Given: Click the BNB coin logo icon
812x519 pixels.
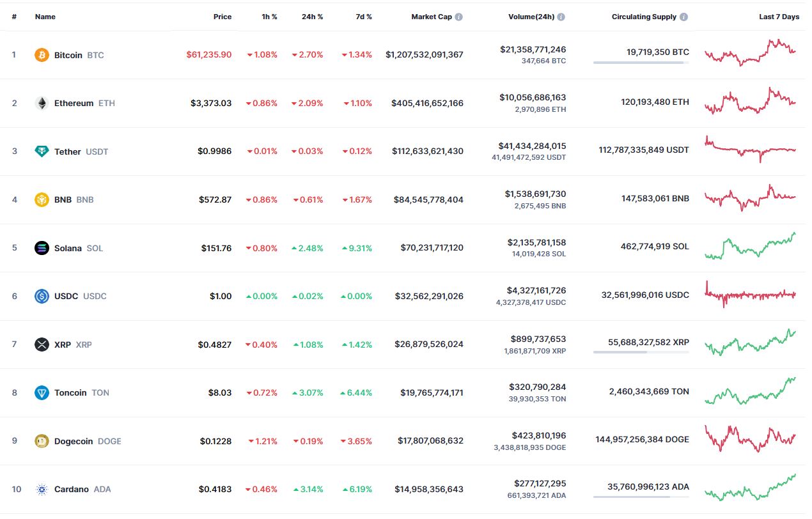Looking at the screenshot, I should [42, 199].
